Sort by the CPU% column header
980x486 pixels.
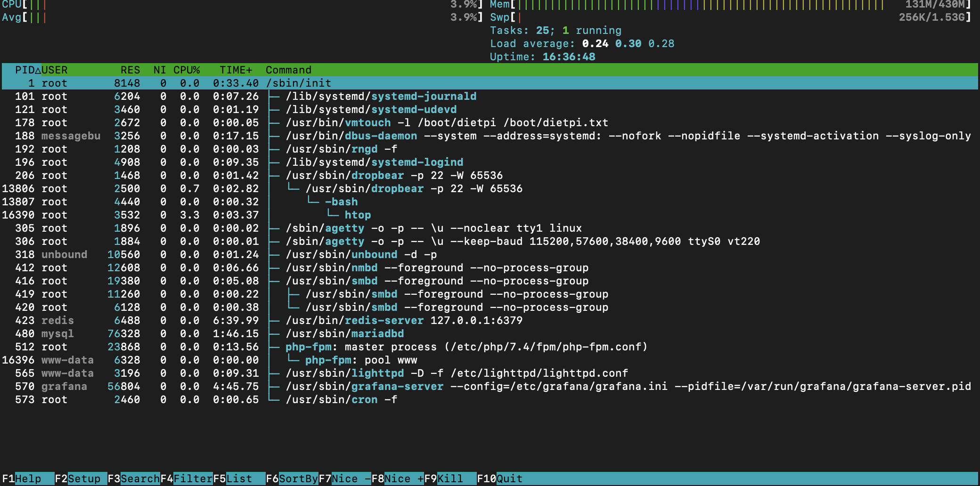[x=187, y=70]
